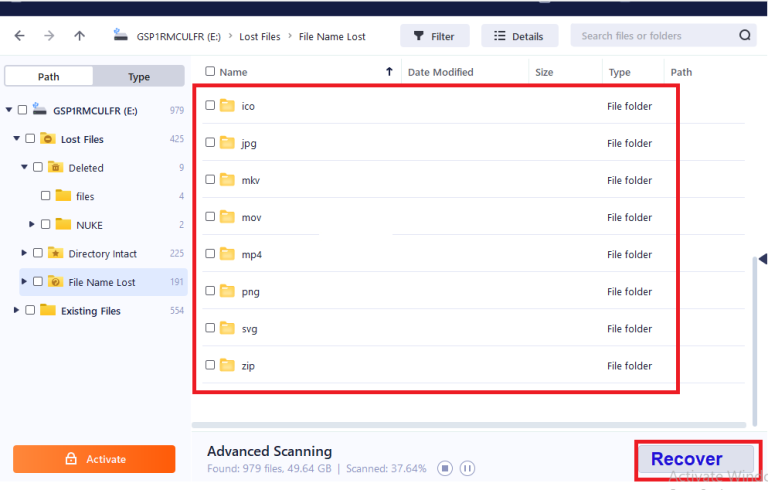Stop the advanced scanning process
This screenshot has height=490, width=768.
point(445,468)
